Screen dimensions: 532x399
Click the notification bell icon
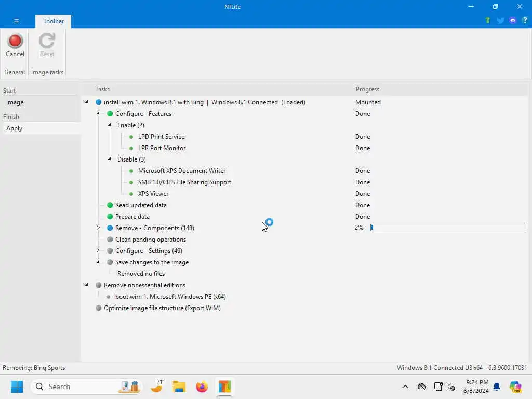[x=497, y=387]
